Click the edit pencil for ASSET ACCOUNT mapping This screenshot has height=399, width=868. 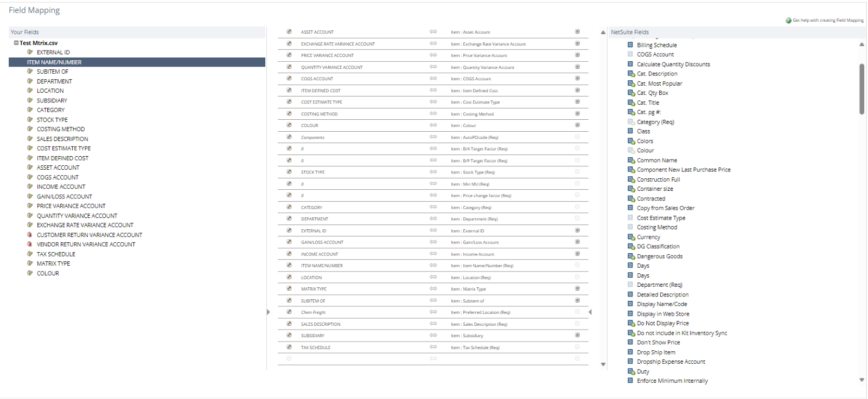(x=289, y=31)
